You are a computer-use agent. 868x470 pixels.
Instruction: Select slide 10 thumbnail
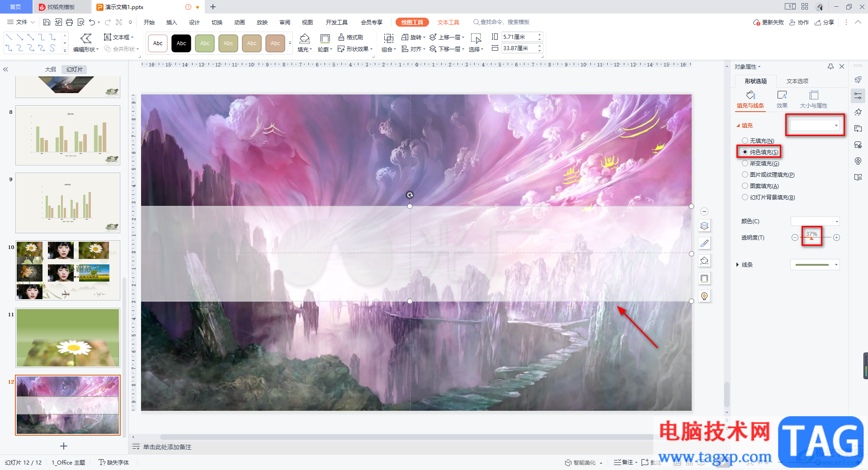pos(68,270)
